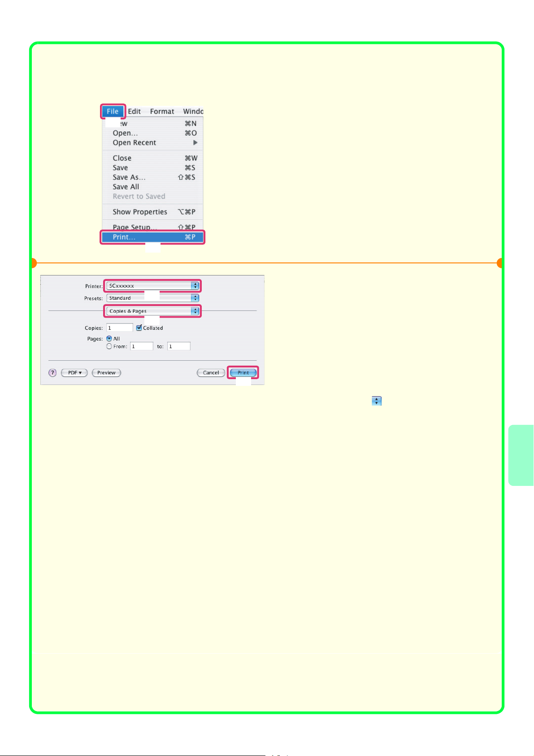This screenshot has height=756, width=534.
Task: Click into the Copies input field
Action: pyautogui.click(x=119, y=328)
